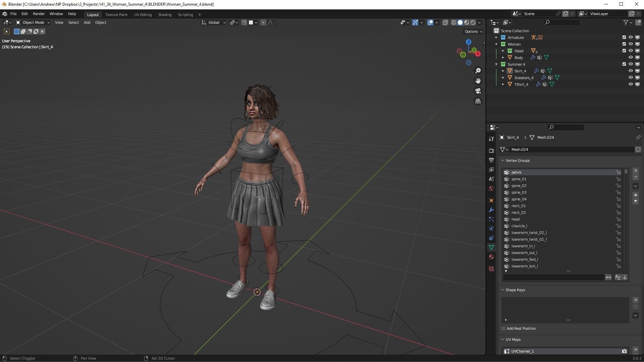The width and height of the screenshot is (644, 362).
Task: Click the vertex group filter search field
Action: click(553, 277)
